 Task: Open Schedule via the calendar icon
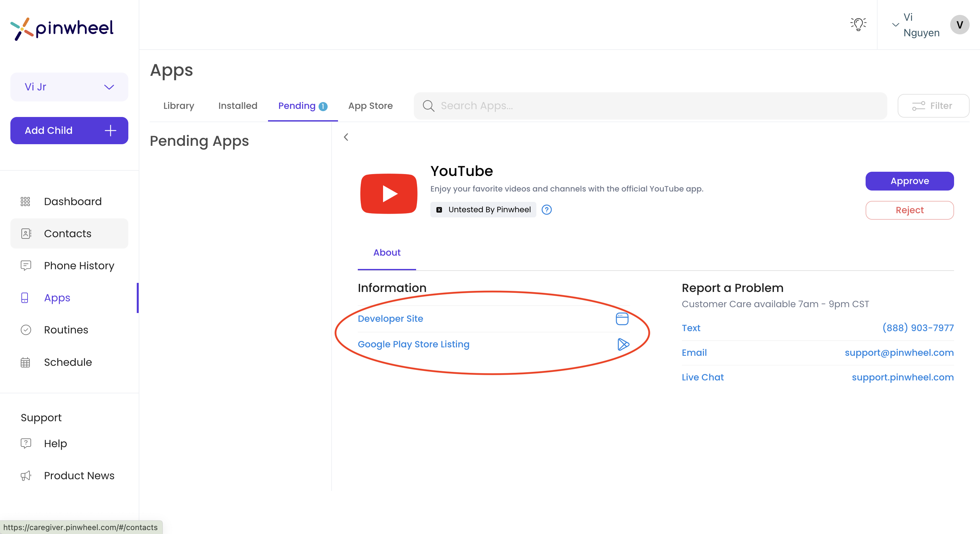pos(26,362)
